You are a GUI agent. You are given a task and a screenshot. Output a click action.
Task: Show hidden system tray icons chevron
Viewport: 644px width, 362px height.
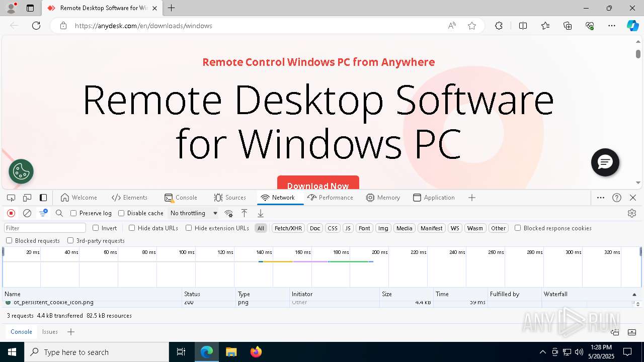coord(542,352)
